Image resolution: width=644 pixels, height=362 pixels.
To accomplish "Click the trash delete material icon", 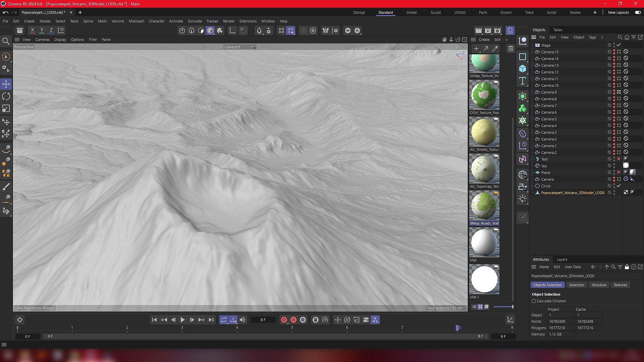I will (511, 49).
